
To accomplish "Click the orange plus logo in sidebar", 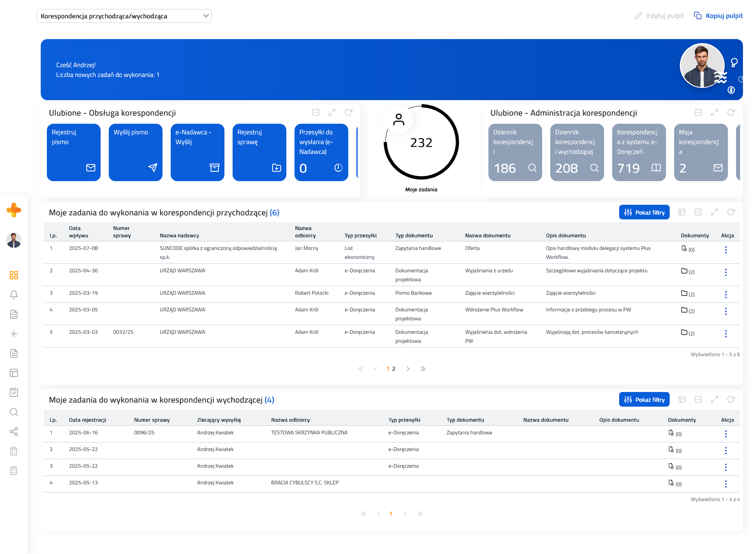I will click(x=14, y=210).
